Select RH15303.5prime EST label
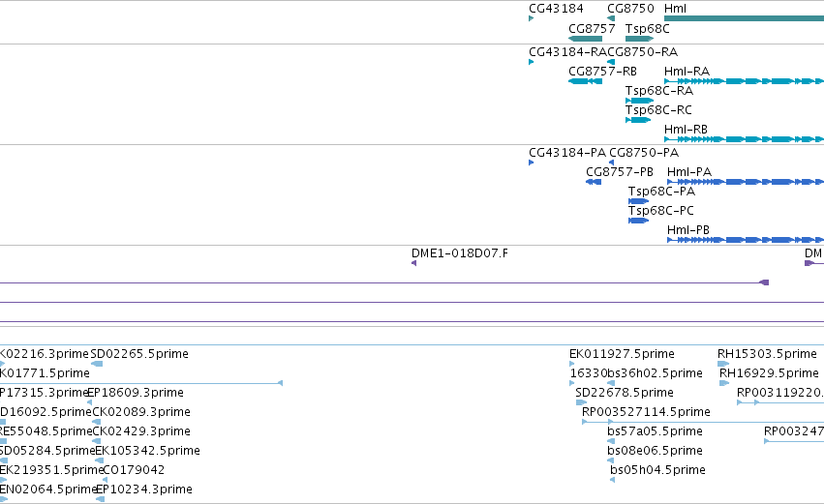Image resolution: width=824 pixels, height=504 pixels. (x=767, y=354)
